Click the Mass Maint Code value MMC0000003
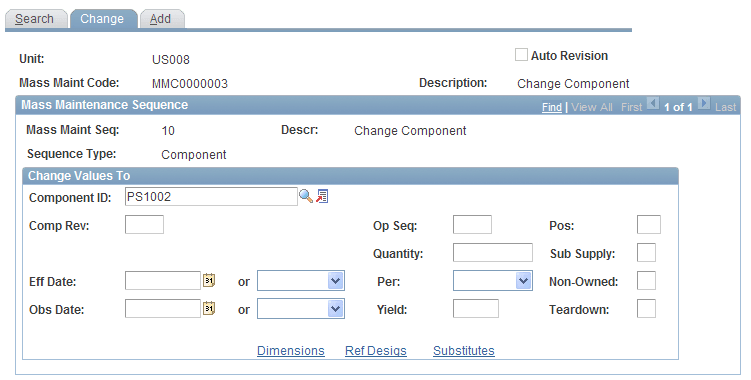This screenshot has width=751, height=380. [190, 84]
